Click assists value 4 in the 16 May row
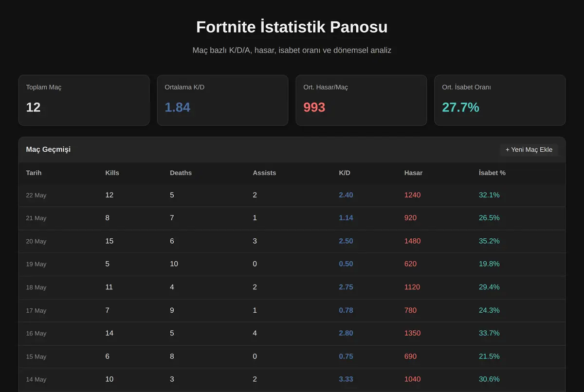The width and height of the screenshot is (584, 392). (x=255, y=333)
